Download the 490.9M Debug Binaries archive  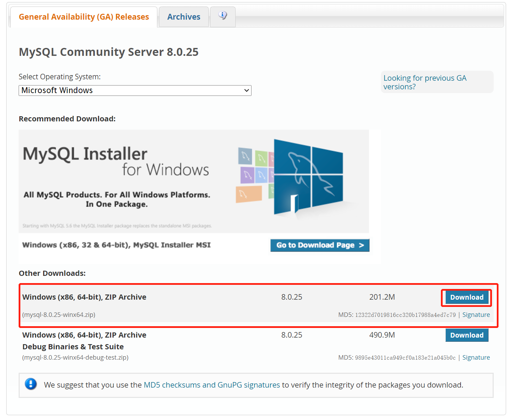coord(466,335)
